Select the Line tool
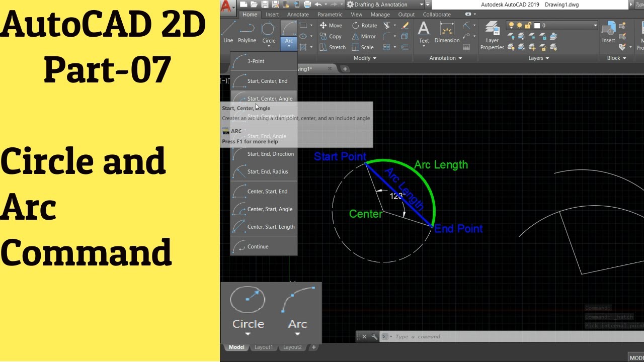This screenshot has width=644, height=362. pos(228,31)
